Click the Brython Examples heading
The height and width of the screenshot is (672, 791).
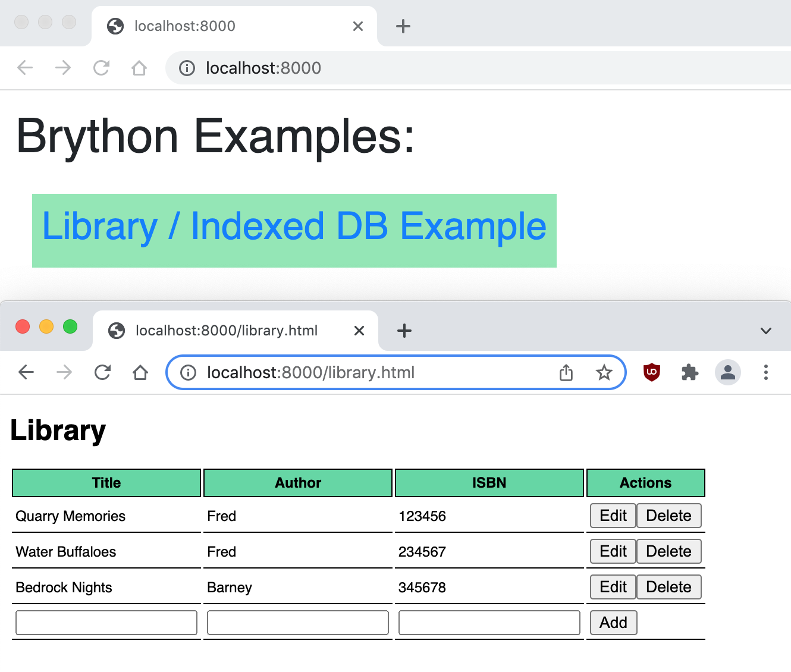coord(215,137)
